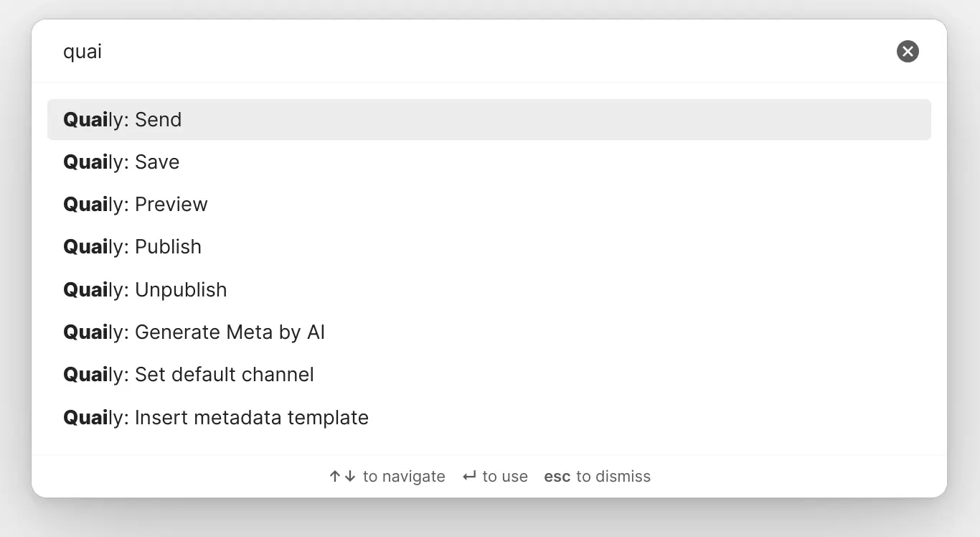Place cursor after the typed "quai" text
Screen dimensions: 980x537
point(103,52)
